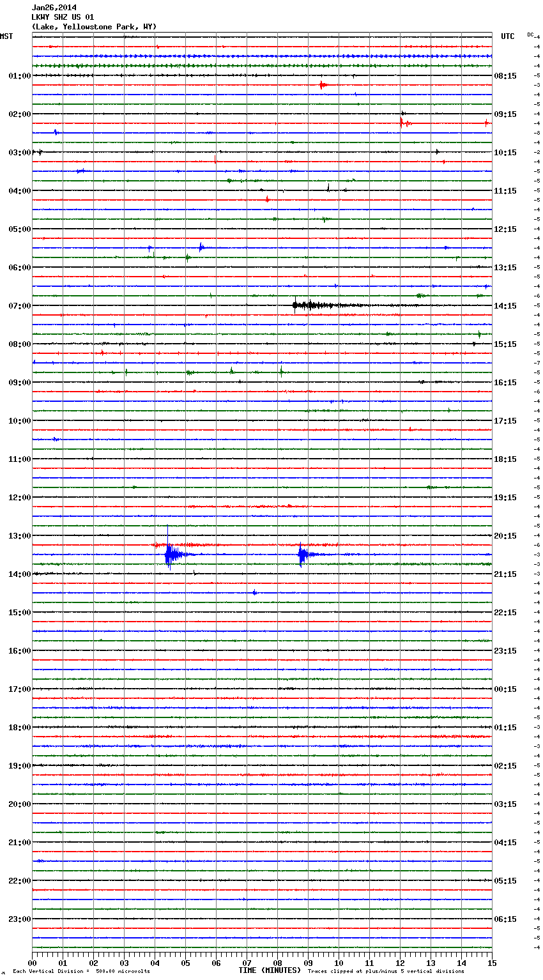The width and height of the screenshot is (543, 980).
Task: Select minute 08 on the bottom time axis
Action: (277, 963)
